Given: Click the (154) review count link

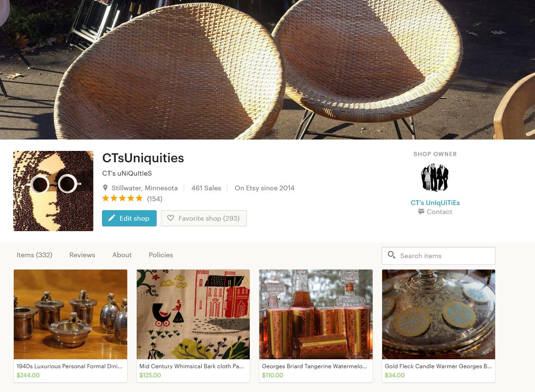Looking at the screenshot, I should tap(155, 198).
